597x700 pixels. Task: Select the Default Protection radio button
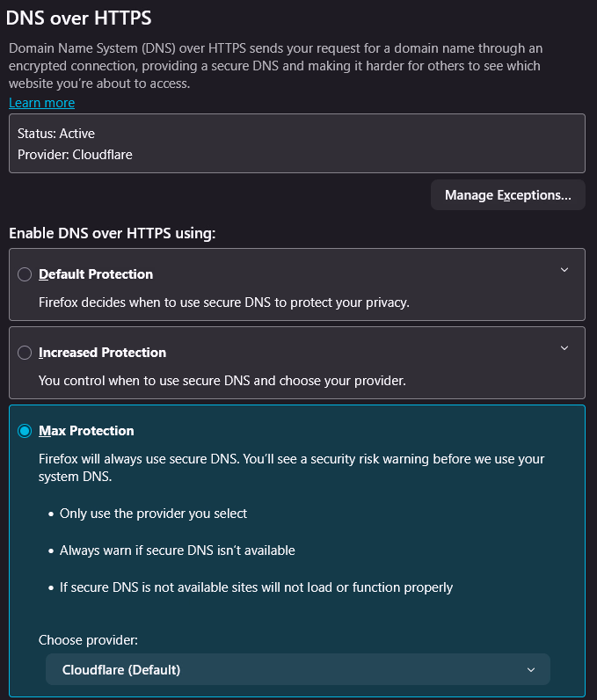[25, 274]
